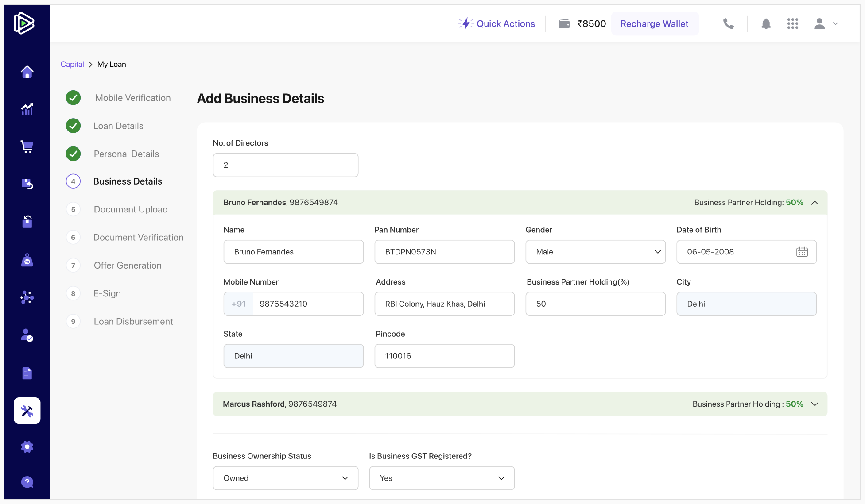Select Personal Details step

click(126, 154)
